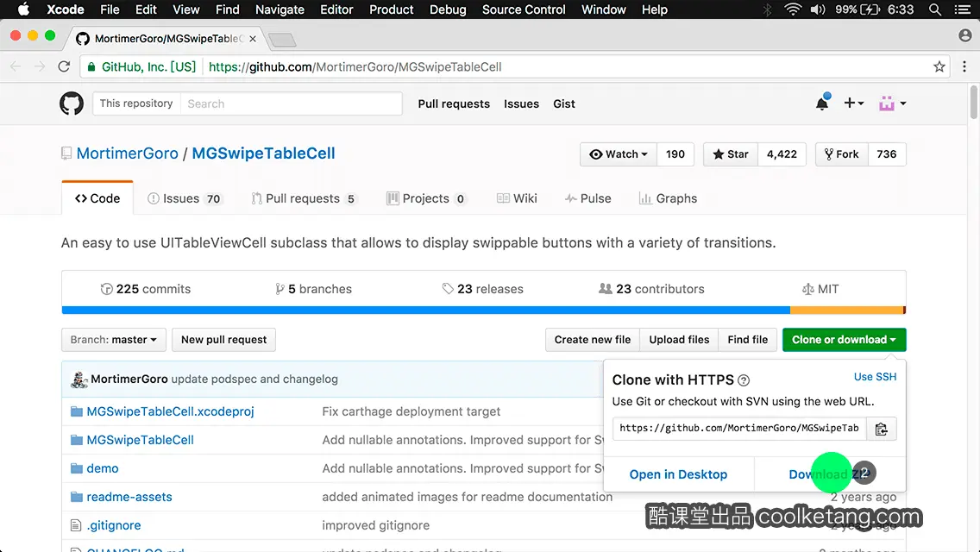Click Open in Desktop

point(678,474)
